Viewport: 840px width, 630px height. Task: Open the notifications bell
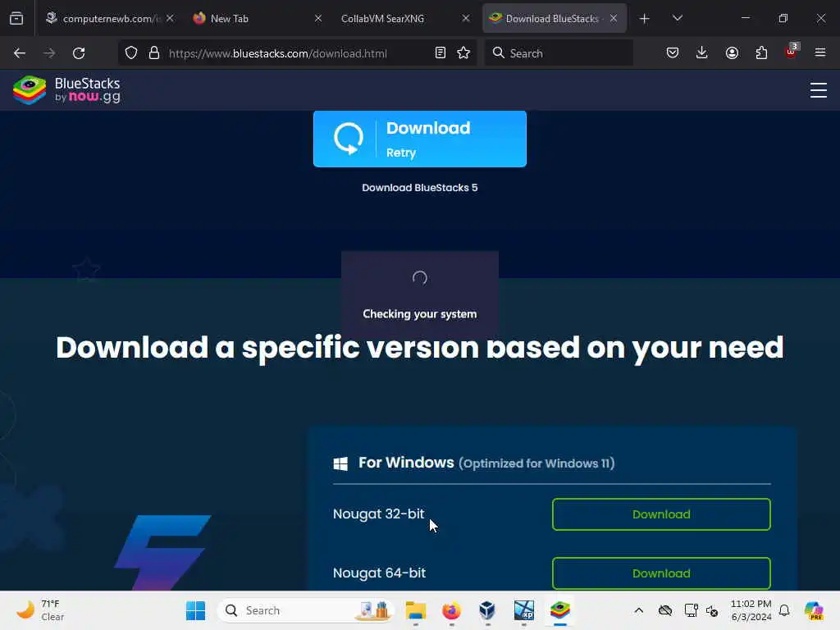(x=784, y=610)
